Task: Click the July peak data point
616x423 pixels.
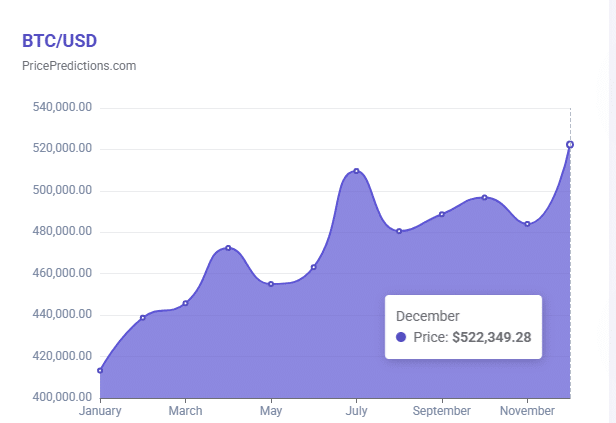Action: [356, 171]
